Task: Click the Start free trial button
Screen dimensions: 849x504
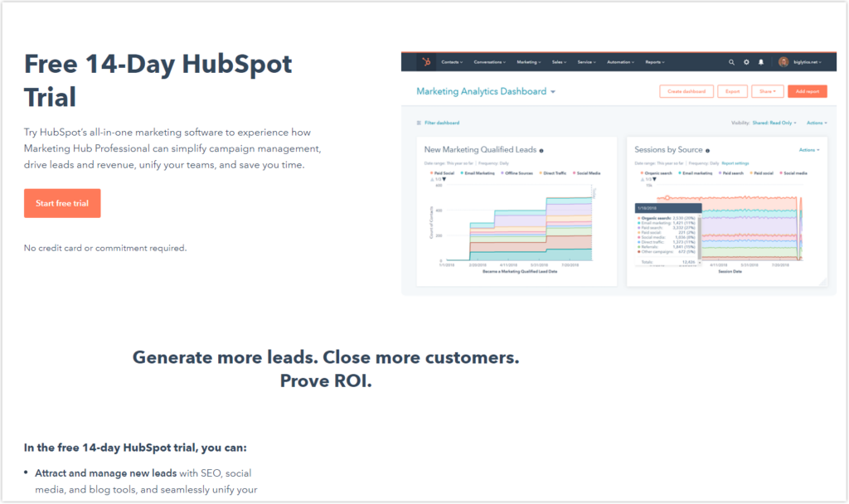Action: click(62, 203)
